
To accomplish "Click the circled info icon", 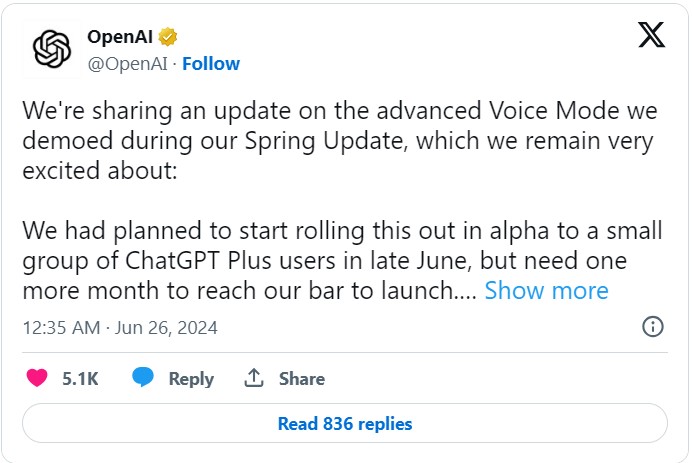I will coord(653,327).
